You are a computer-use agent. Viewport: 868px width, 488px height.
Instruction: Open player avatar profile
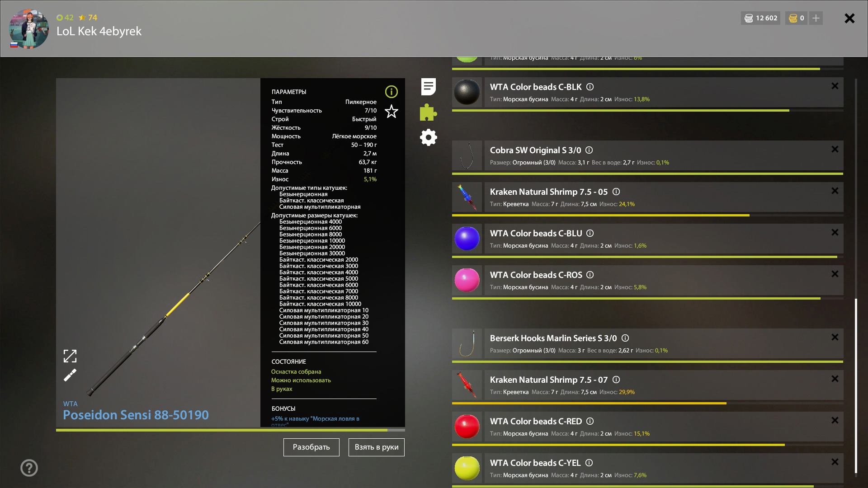29,29
